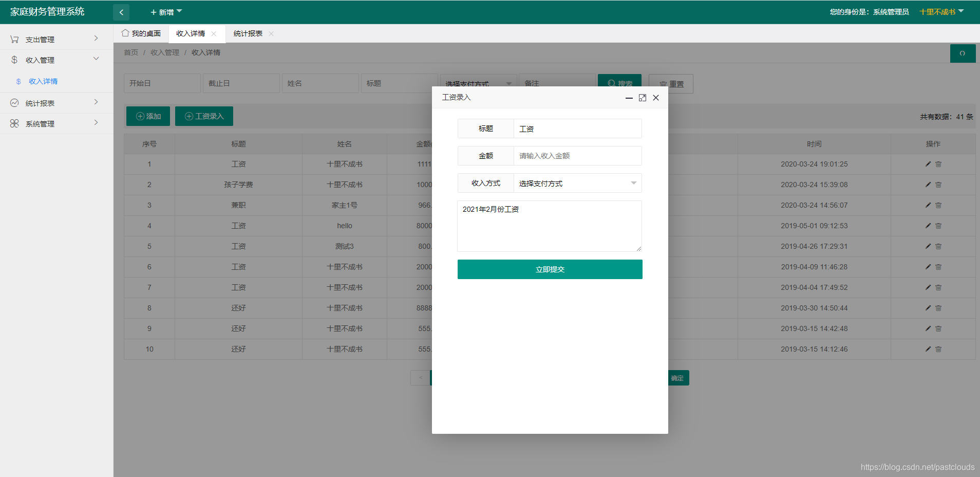Click the 确定 pagination confirm button
980x477 pixels.
pyautogui.click(x=678, y=378)
